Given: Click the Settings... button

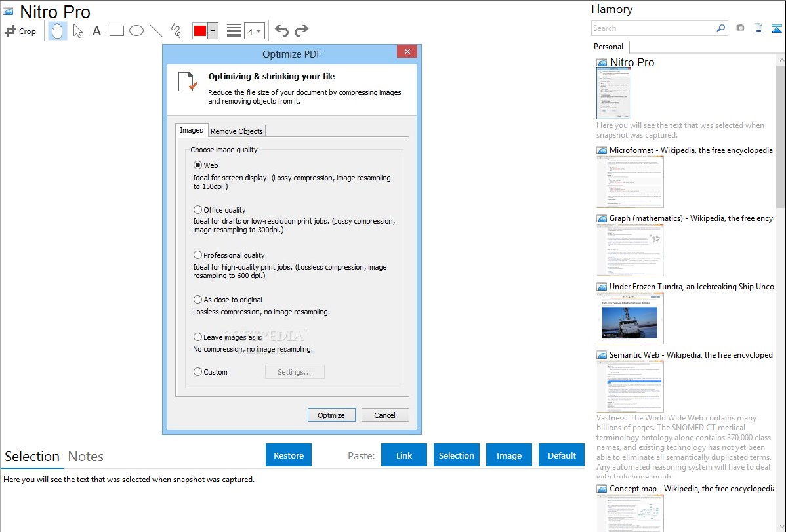Looking at the screenshot, I should 294,371.
